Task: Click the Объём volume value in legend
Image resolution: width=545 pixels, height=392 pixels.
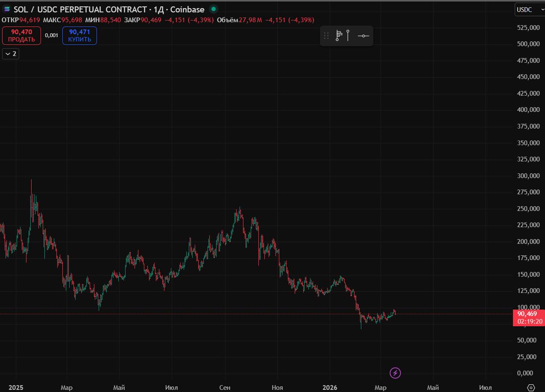Action: click(248, 20)
